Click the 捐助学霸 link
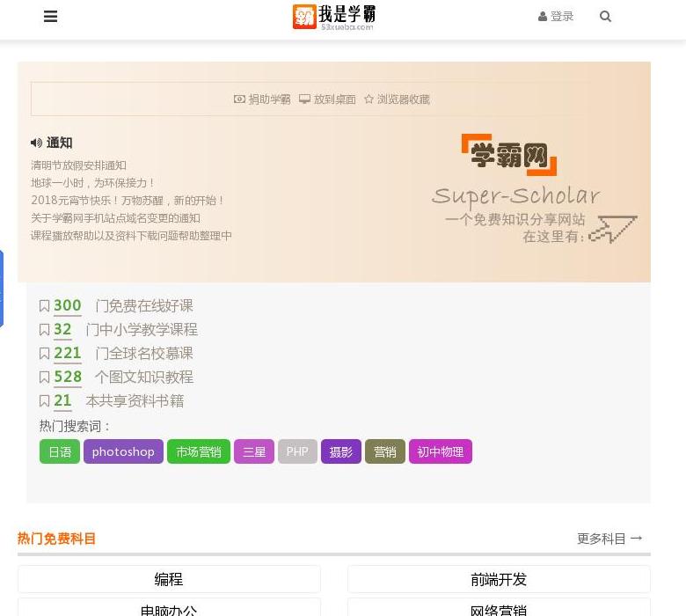 click(262, 99)
